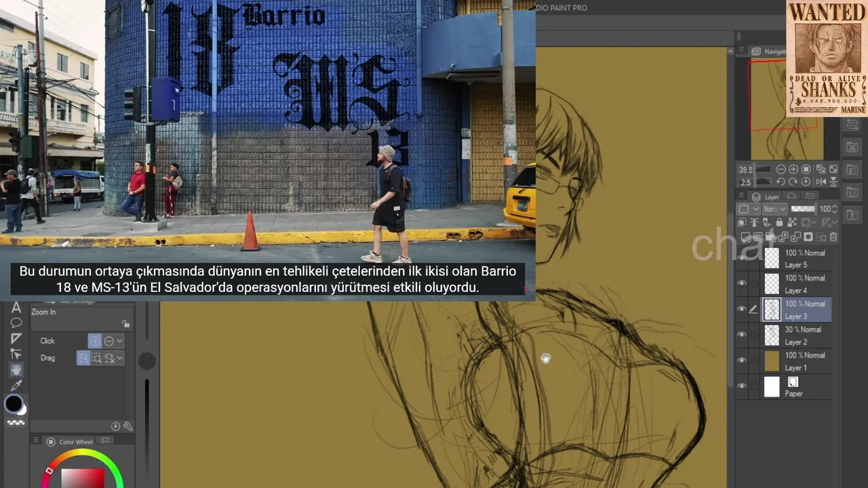
Task: Fit canvas to Navigator full view icon
Action: point(833,169)
